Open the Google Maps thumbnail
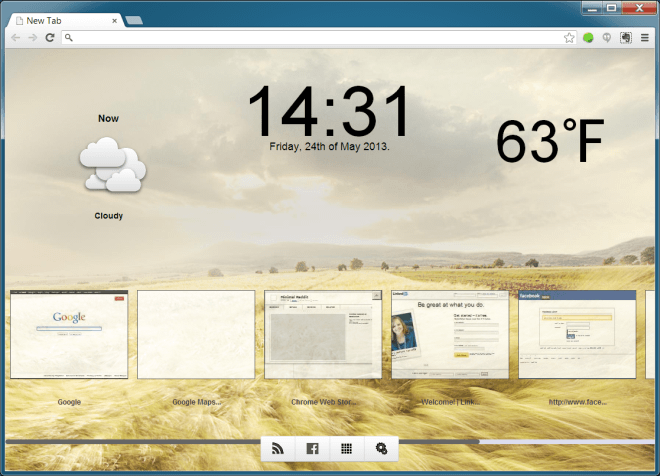The width and height of the screenshot is (660, 476). (x=196, y=334)
